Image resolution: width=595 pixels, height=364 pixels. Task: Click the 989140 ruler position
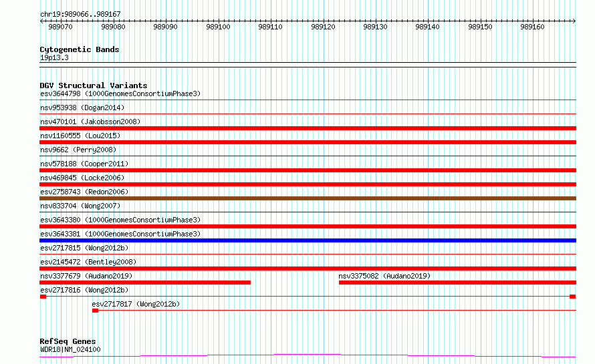tap(428, 27)
